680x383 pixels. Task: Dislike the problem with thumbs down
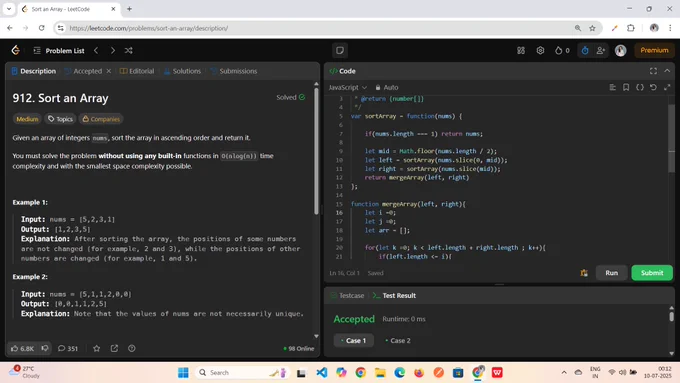click(45, 348)
